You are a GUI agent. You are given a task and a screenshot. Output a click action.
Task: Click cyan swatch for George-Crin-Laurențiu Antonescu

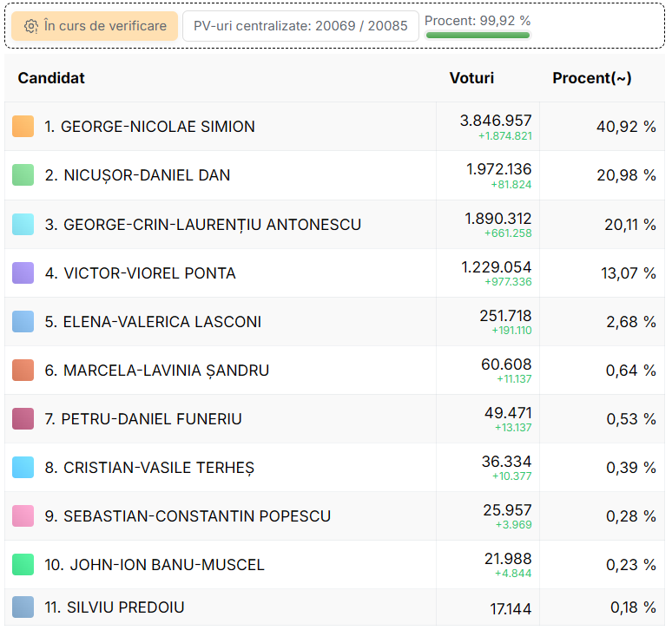point(23,225)
